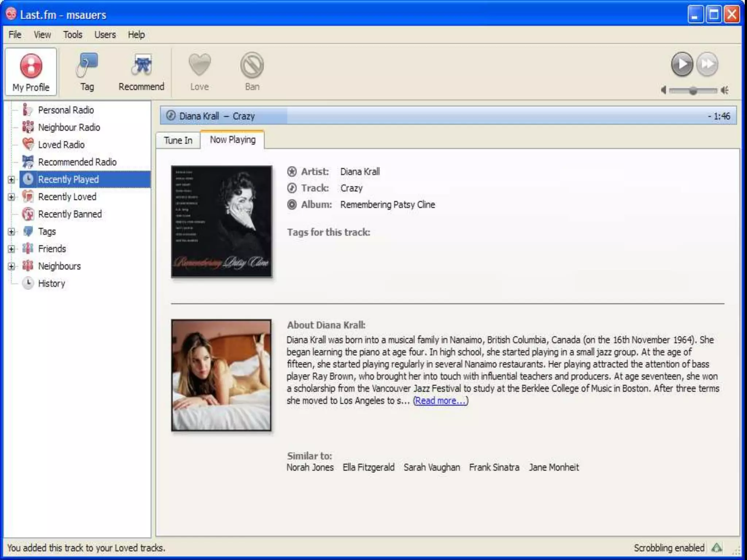Click the Album disc icon
The height and width of the screenshot is (560, 747).
click(292, 205)
